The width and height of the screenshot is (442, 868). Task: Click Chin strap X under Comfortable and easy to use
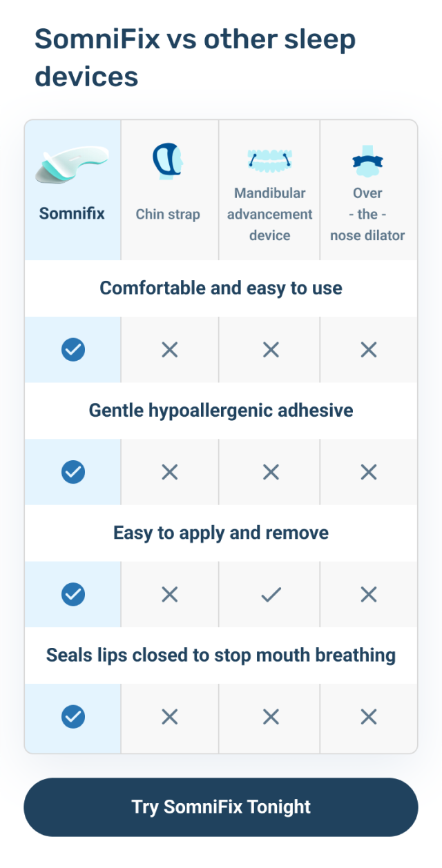[x=169, y=350]
